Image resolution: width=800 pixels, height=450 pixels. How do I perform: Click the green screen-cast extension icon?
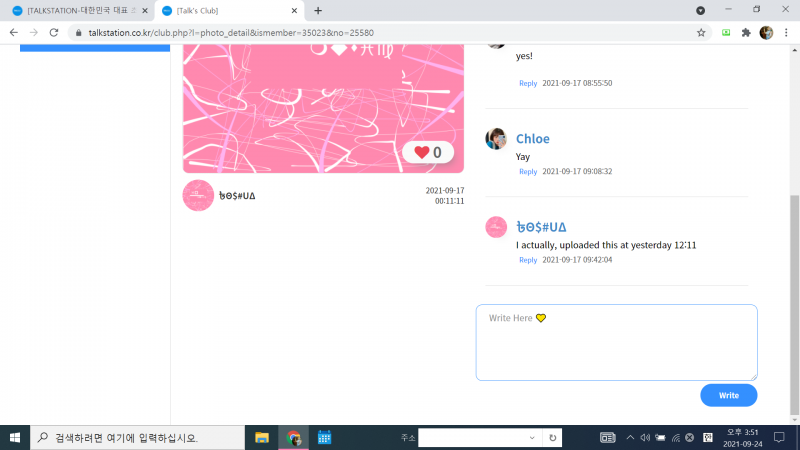724,32
